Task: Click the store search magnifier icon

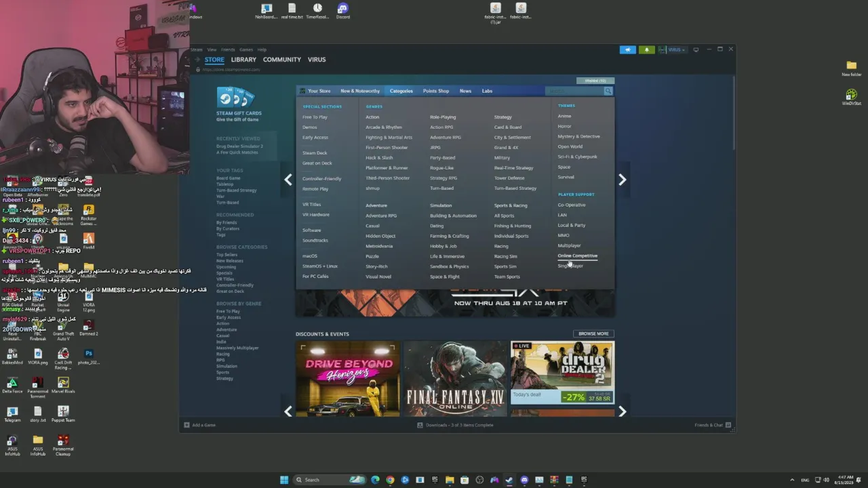Action: tap(608, 91)
